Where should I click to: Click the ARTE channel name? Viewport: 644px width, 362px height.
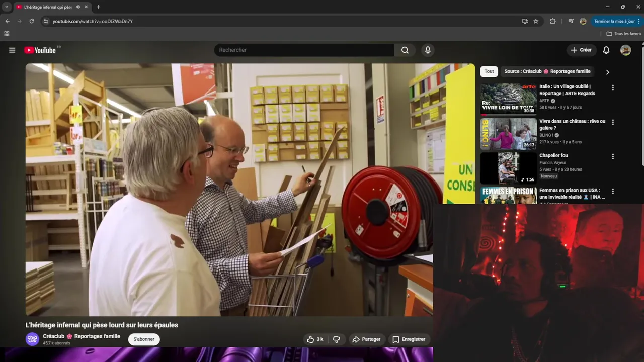tap(544, 101)
